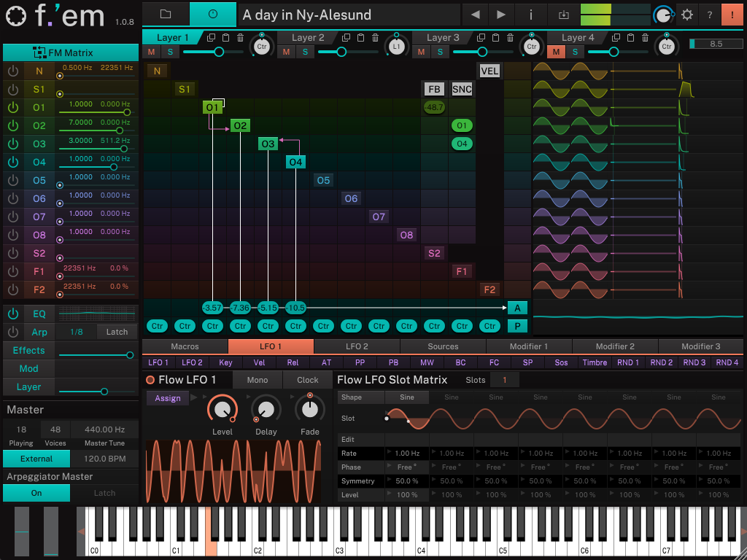Open the Clock mode selector for Flow LFO 1
This screenshot has height=560, width=747.
(307, 379)
